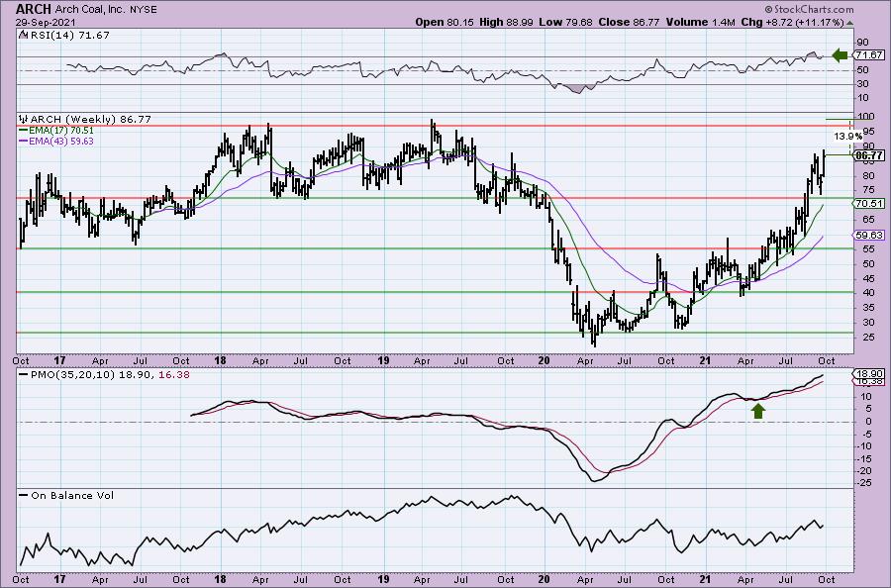Select the EMA(43) 59.63 legend entry
This screenshot has width=891, height=588.
[x=56, y=141]
